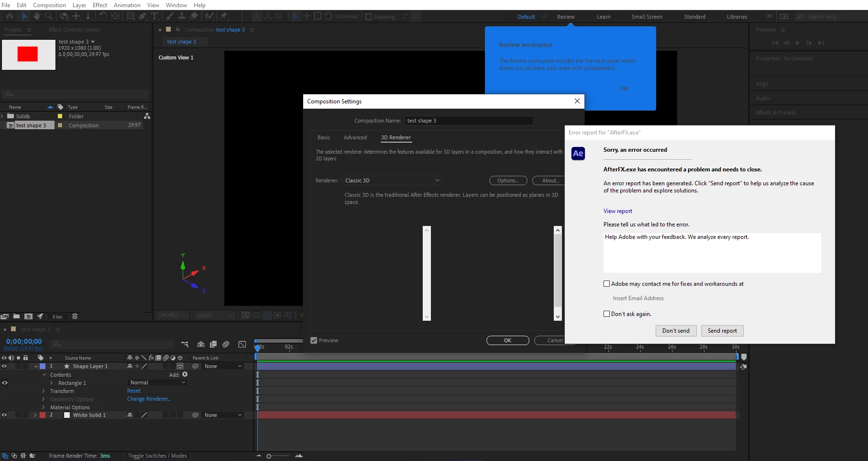Screen dimensions: 868x461
Task: Click the After Effects Ae icon in error dialog
Action: click(x=578, y=153)
